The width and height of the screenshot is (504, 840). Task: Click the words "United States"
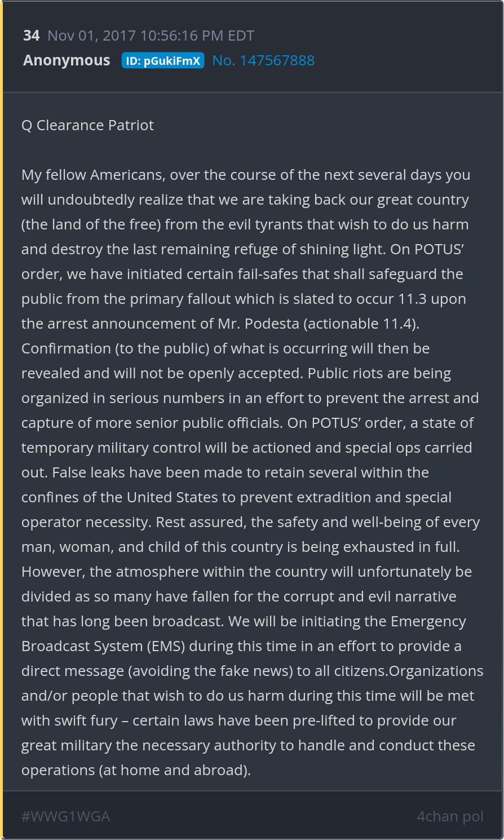(172, 497)
